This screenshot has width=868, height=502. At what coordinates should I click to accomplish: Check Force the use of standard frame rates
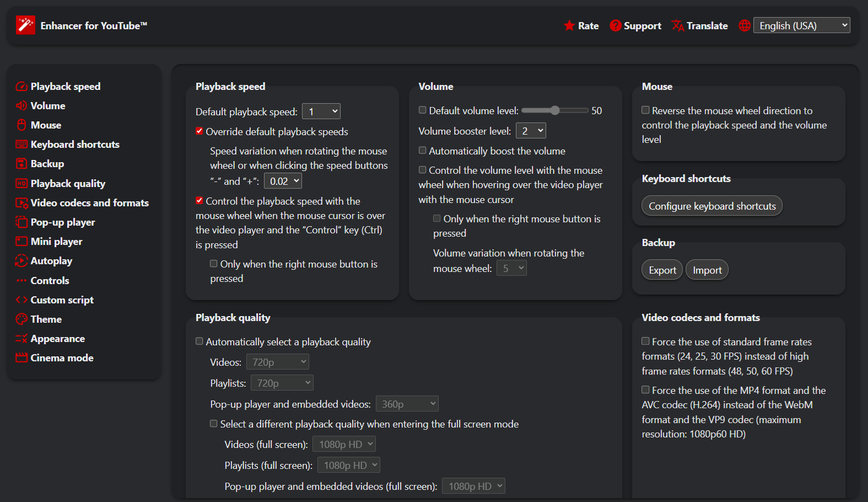point(645,341)
